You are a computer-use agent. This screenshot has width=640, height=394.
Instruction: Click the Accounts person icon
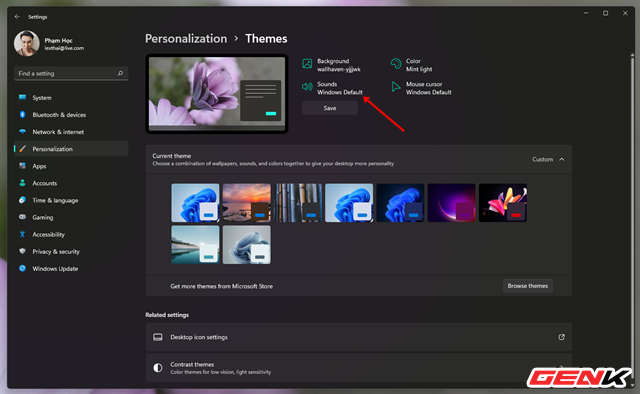[x=22, y=183]
